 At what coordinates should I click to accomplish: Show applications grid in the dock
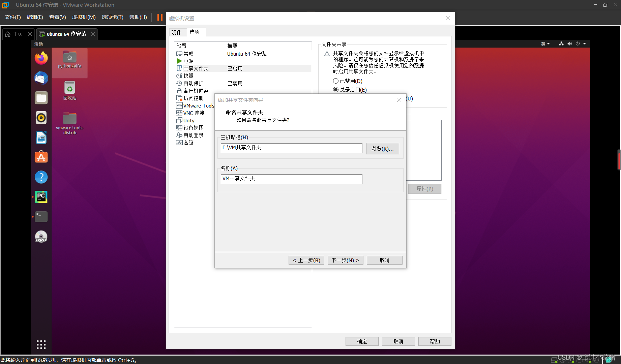click(x=41, y=344)
